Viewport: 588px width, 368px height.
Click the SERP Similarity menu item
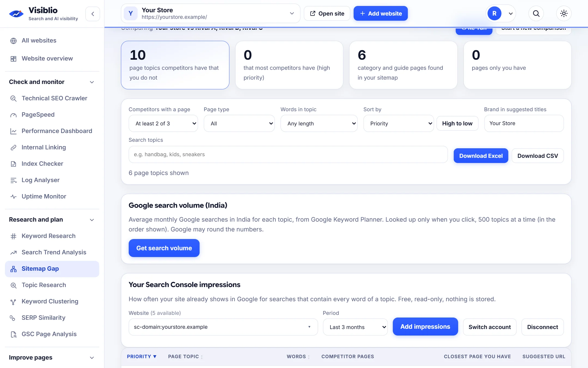coord(52,318)
